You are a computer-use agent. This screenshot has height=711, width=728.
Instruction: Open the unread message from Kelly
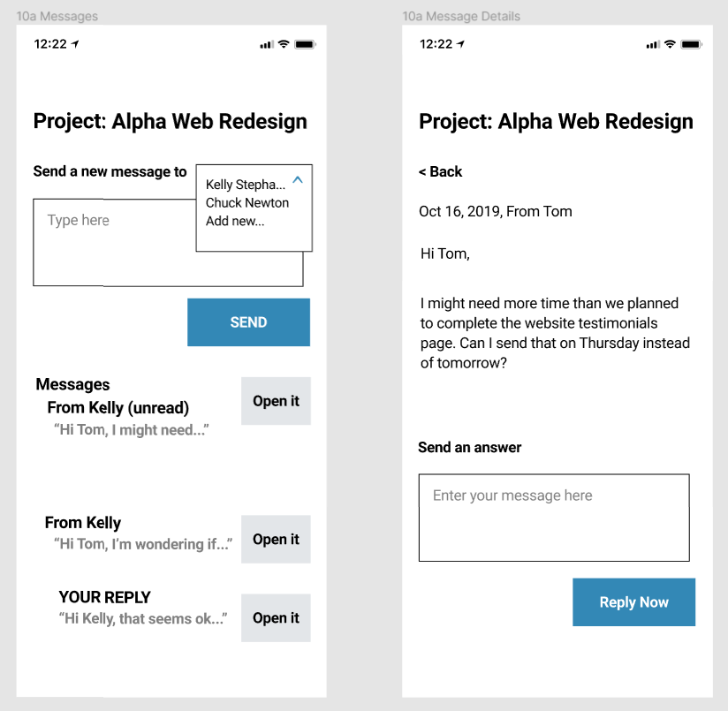pyautogui.click(x=276, y=401)
